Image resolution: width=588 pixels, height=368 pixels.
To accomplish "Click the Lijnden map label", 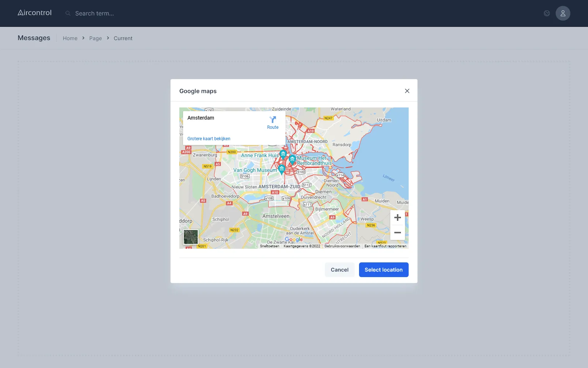I will pyautogui.click(x=214, y=179).
